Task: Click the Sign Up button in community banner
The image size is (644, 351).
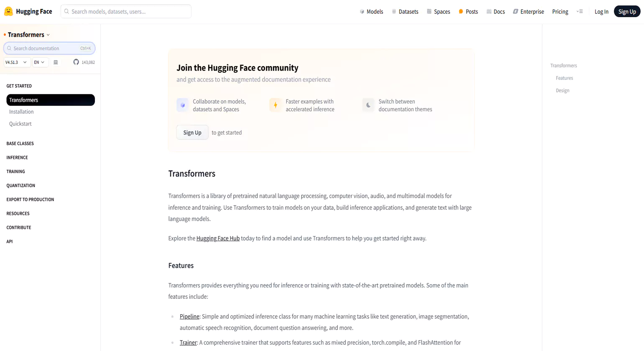Action: tap(192, 132)
